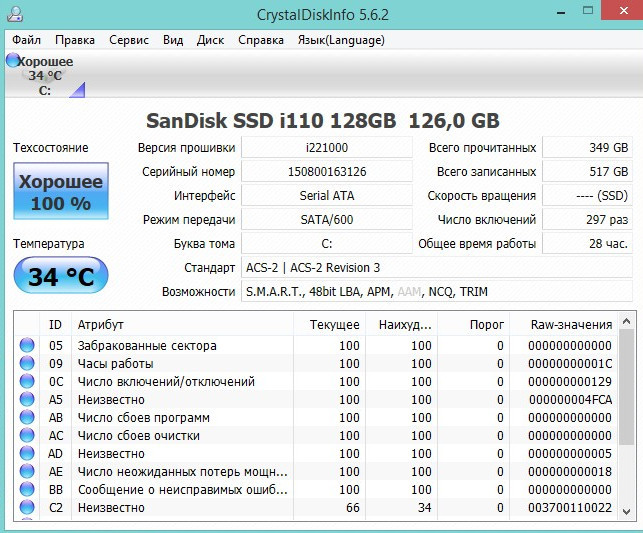Click the serial number field 150800163126
Screen dimensions: 643x533
tap(327, 171)
